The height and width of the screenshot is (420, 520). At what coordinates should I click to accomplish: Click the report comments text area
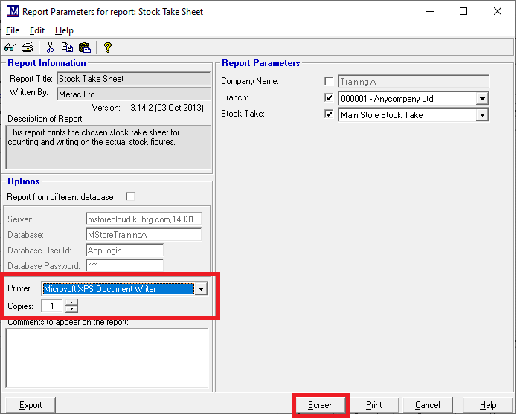pyautogui.click(x=107, y=358)
